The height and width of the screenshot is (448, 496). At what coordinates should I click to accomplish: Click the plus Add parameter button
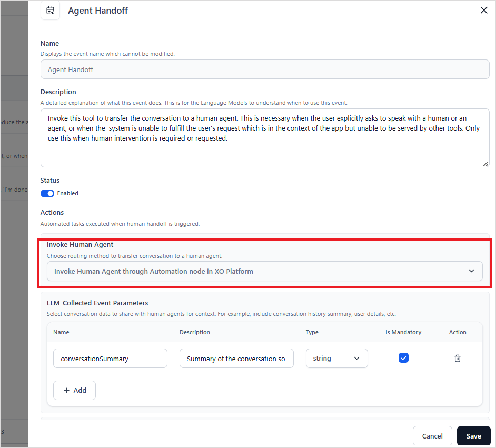pos(74,390)
